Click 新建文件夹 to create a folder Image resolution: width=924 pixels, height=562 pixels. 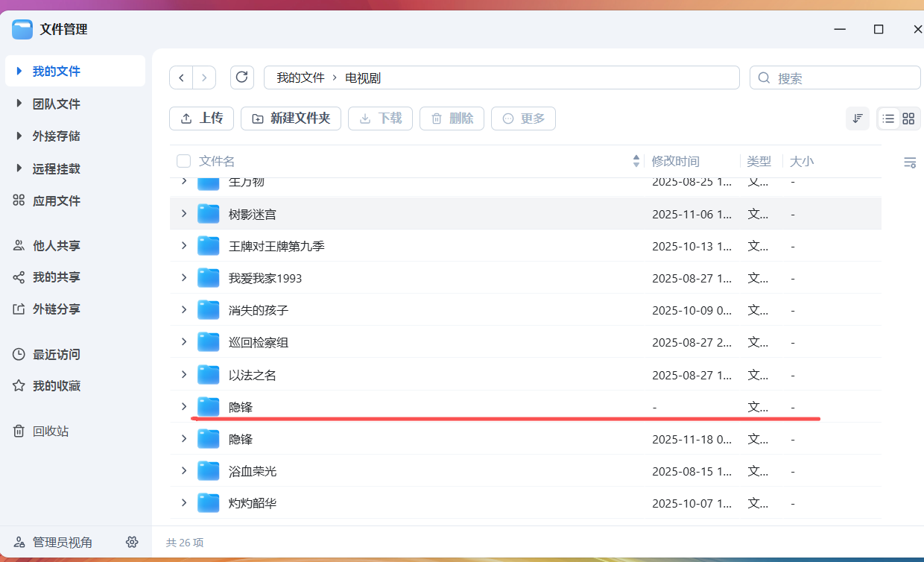click(x=291, y=118)
